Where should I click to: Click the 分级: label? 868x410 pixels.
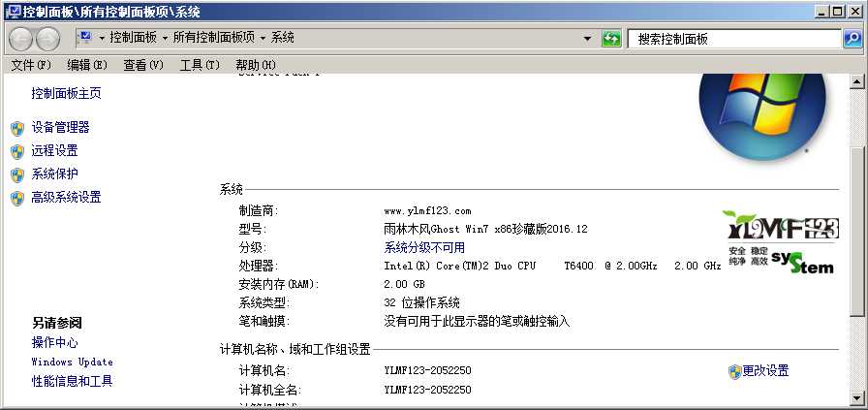tap(253, 248)
